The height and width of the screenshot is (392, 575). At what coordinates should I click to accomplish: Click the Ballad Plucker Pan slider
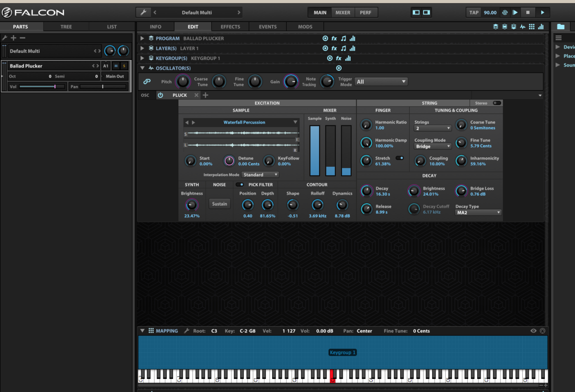point(103,87)
